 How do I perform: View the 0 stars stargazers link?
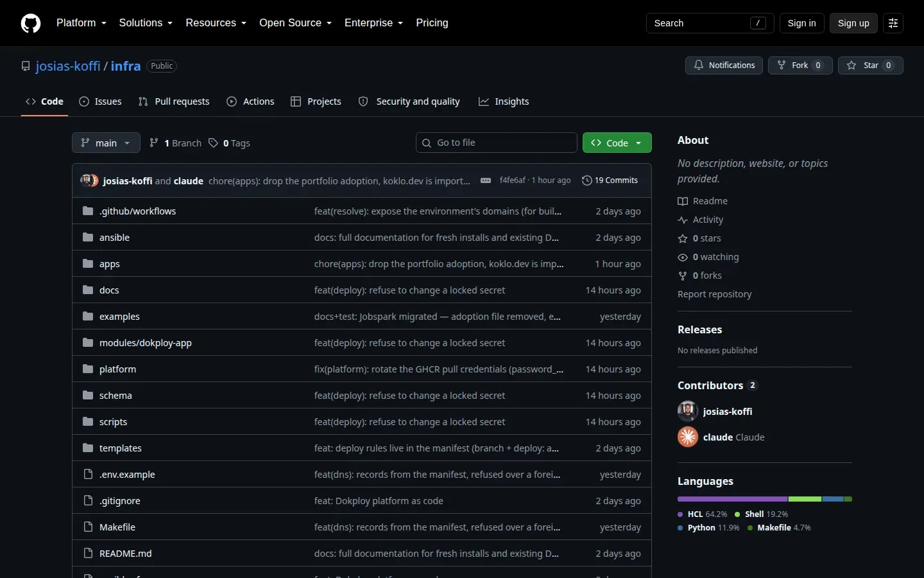point(699,238)
